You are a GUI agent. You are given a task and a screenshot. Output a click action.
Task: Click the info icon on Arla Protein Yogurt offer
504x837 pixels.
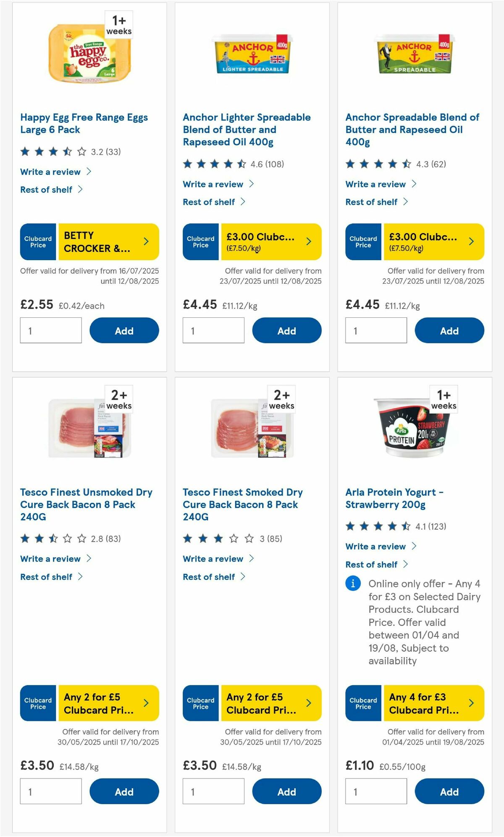coord(353,584)
